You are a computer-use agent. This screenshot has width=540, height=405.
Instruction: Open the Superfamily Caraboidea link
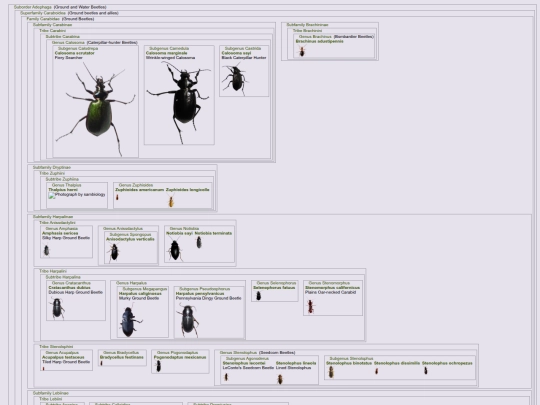point(43,13)
